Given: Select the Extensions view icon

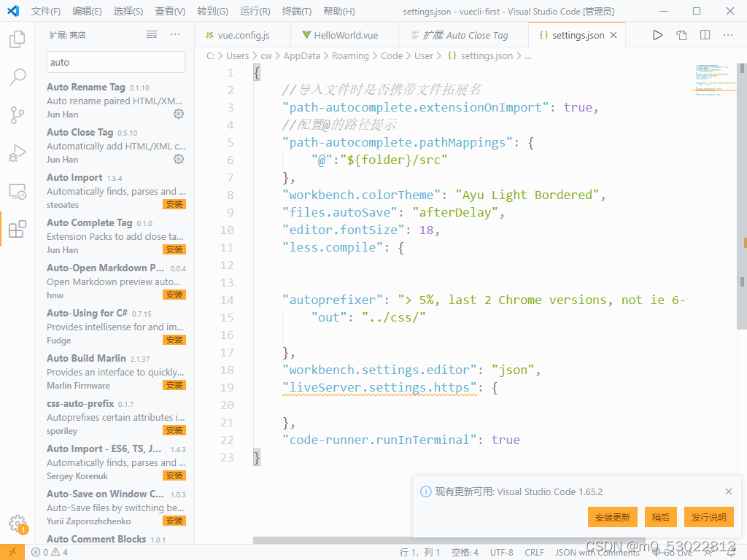Looking at the screenshot, I should pos(18,229).
